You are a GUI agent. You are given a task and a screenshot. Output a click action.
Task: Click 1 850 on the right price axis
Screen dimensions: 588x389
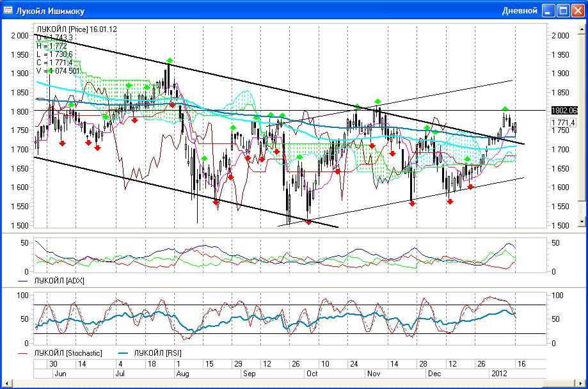coord(560,93)
